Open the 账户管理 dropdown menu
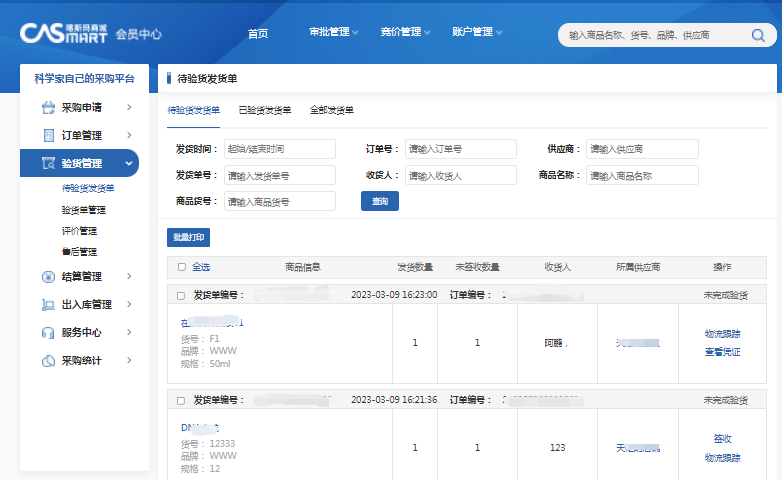Image resolution: width=782 pixels, height=480 pixels. 477,32
